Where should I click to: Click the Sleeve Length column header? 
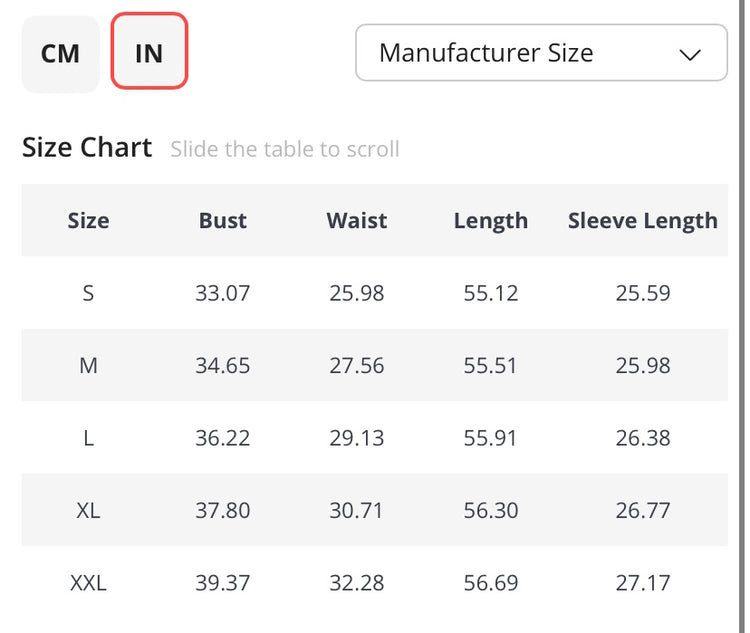tap(642, 221)
